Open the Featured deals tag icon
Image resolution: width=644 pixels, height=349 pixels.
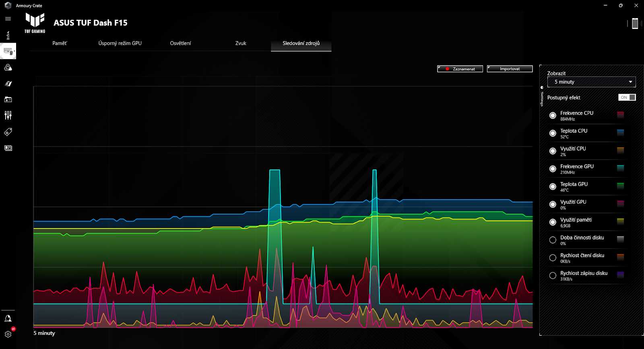[8, 132]
